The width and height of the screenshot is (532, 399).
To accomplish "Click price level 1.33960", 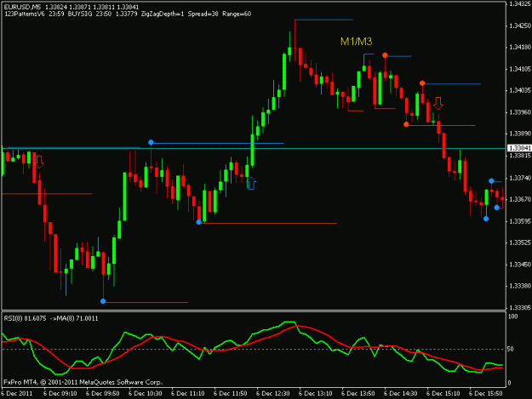I will coord(520,111).
